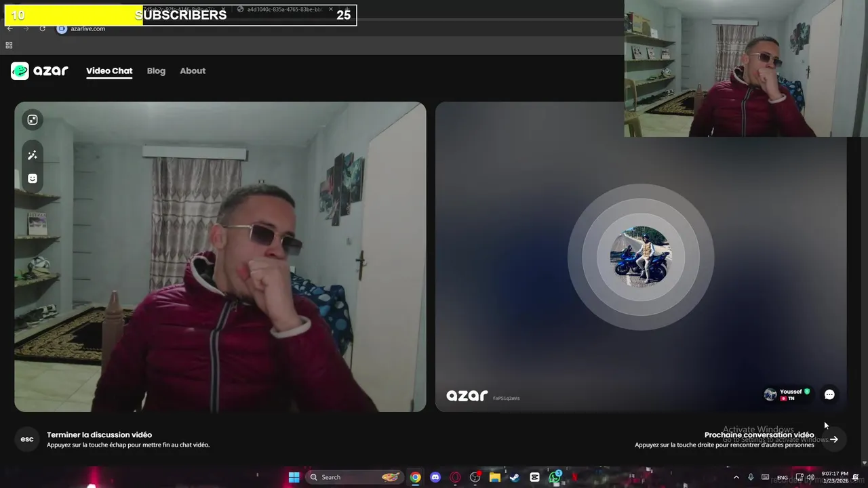Click the round motorcycle profile avatar

pyautogui.click(x=641, y=257)
